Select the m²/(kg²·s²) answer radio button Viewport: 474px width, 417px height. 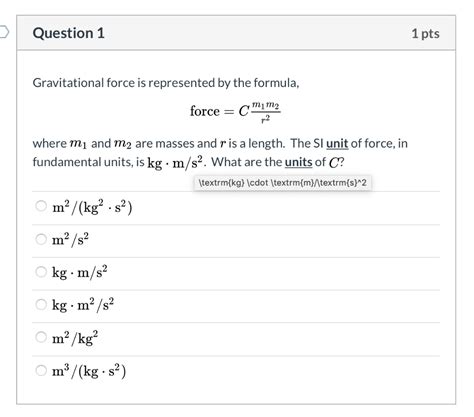[41, 206]
